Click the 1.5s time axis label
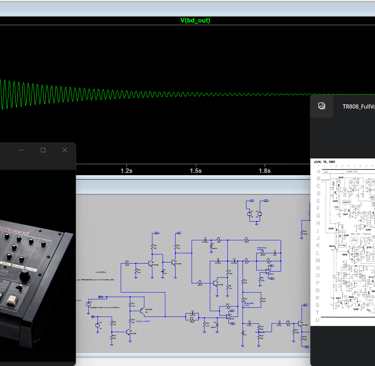The image size is (375, 366). 196,171
